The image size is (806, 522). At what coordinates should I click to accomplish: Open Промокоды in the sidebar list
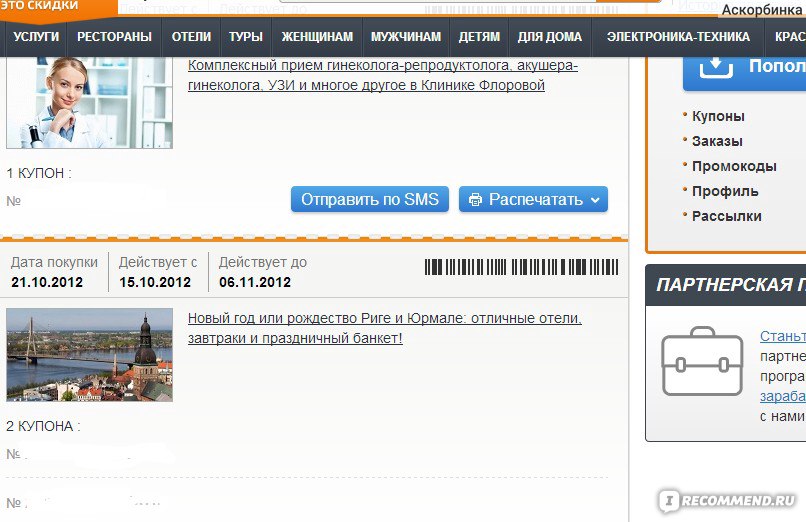point(734,166)
